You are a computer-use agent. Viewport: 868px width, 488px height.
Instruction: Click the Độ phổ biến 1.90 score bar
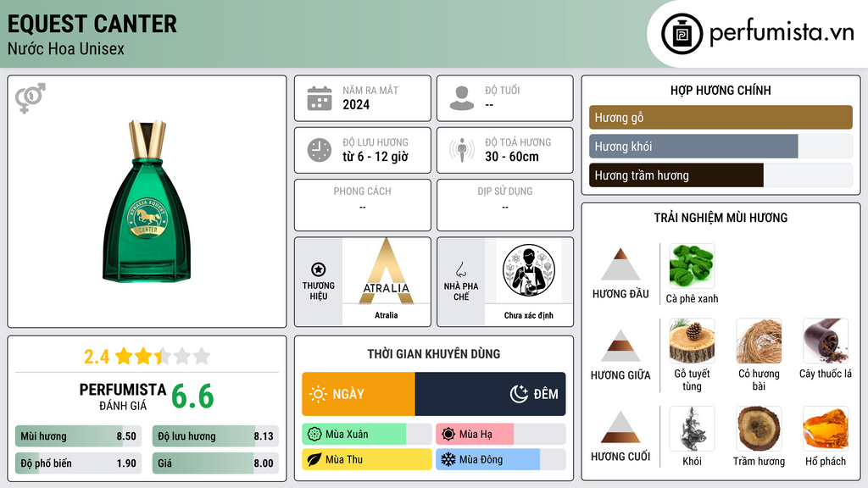[x=78, y=463]
